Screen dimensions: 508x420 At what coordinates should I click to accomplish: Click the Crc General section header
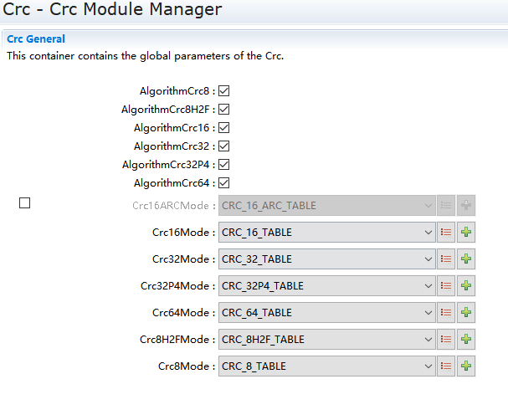36,39
